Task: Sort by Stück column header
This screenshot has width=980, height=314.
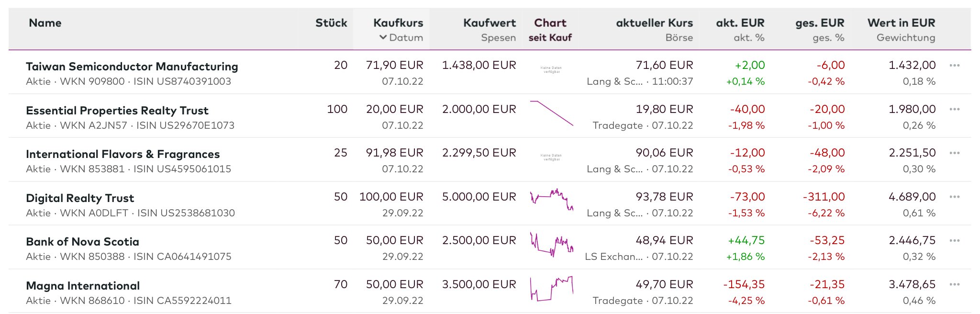Action: [331, 23]
